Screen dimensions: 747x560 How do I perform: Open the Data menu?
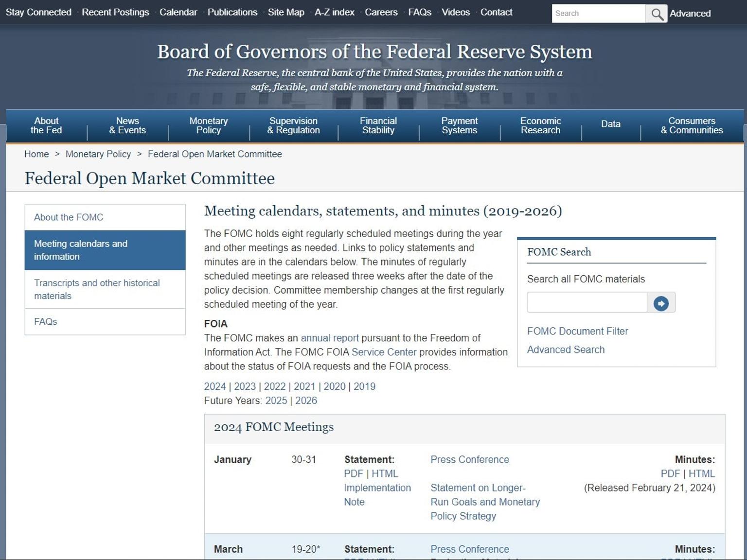(611, 124)
